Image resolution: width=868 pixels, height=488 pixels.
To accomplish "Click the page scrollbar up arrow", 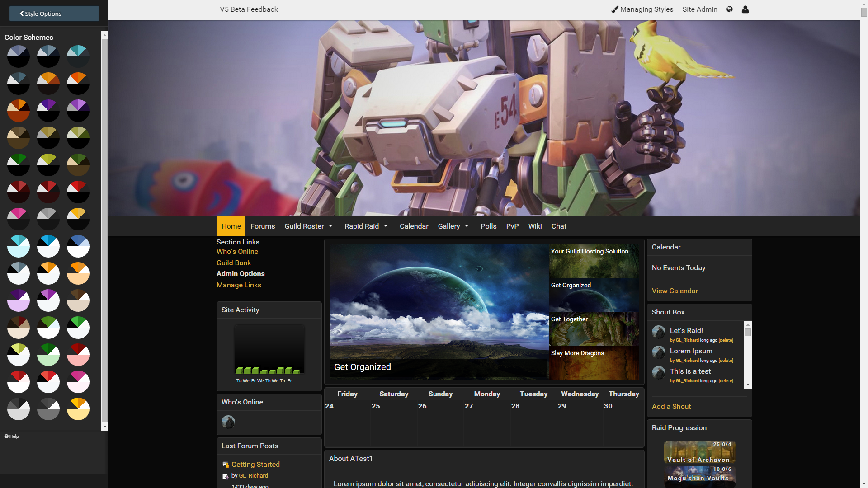I will (864, 3).
